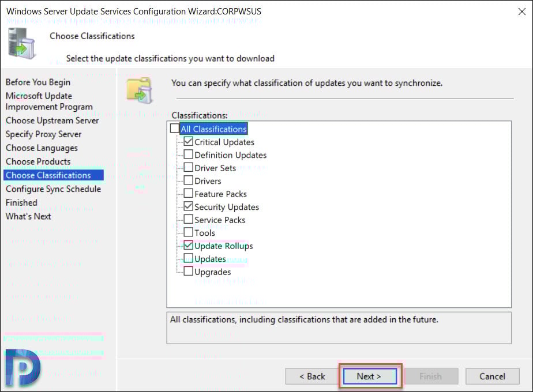The height and width of the screenshot is (392, 533).
Task: Close the configuration wizard window
Action: [x=522, y=12]
